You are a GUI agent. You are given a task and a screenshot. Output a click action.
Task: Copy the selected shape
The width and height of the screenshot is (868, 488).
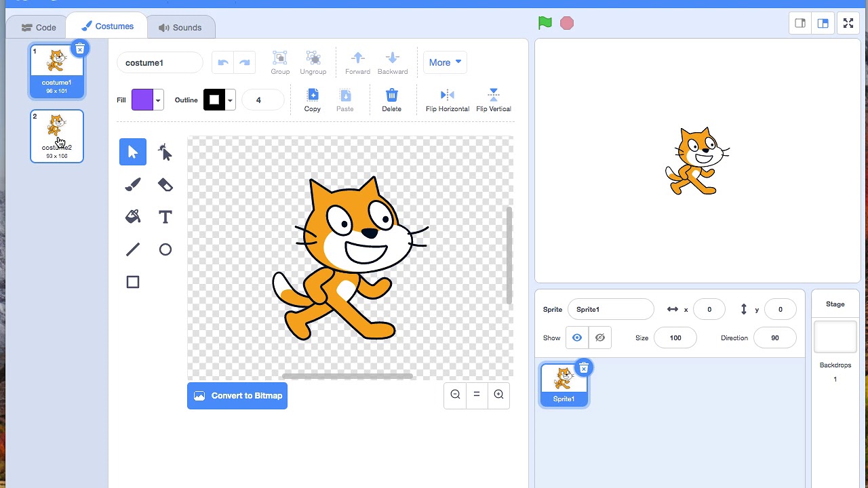tap(313, 100)
